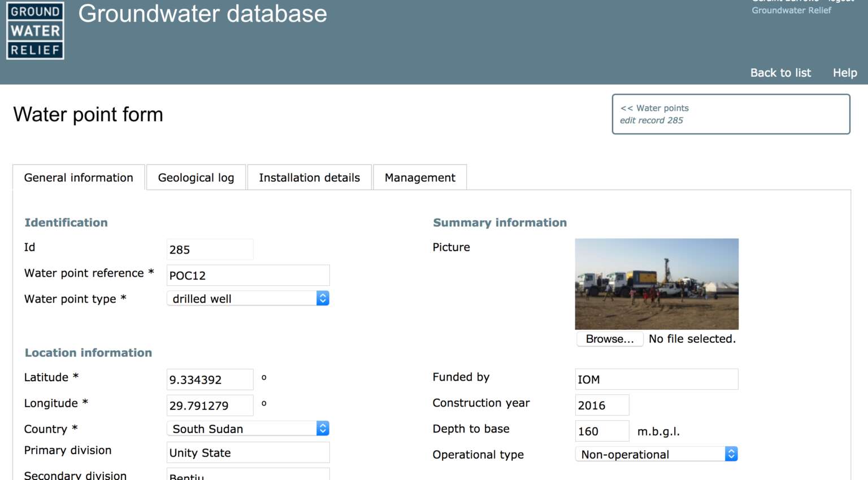Go back to Water points breadcrumb
The width and height of the screenshot is (868, 480).
click(x=654, y=108)
